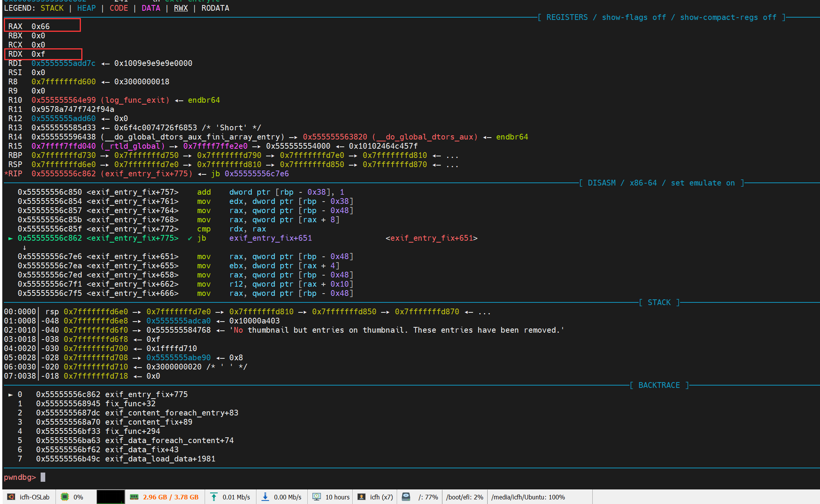Click the '/boot/efi: 2%' status entry

pyautogui.click(x=465, y=497)
